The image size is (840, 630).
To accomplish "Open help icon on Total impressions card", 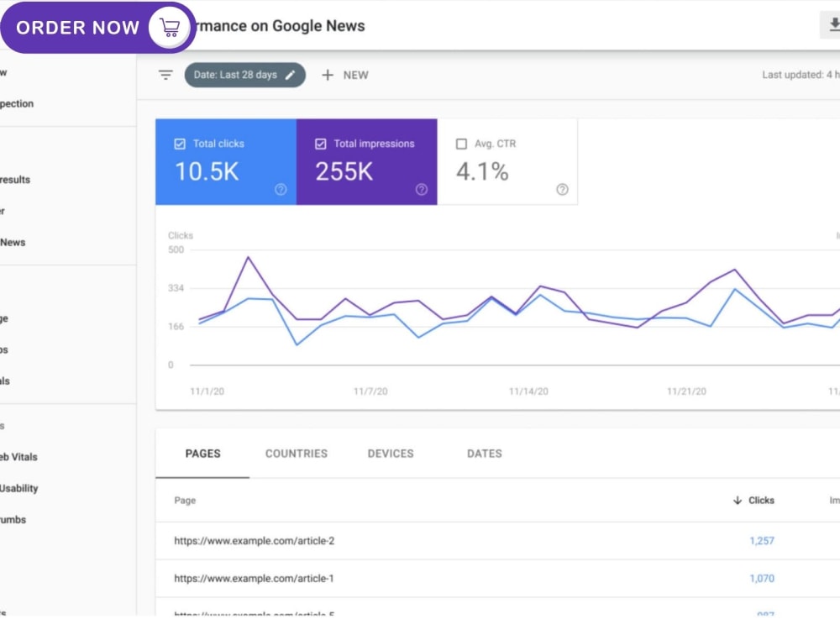I will click(x=422, y=189).
